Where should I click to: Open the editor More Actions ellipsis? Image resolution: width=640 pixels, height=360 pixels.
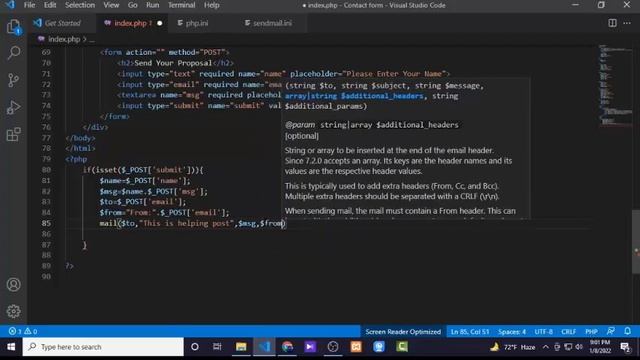(x=627, y=23)
